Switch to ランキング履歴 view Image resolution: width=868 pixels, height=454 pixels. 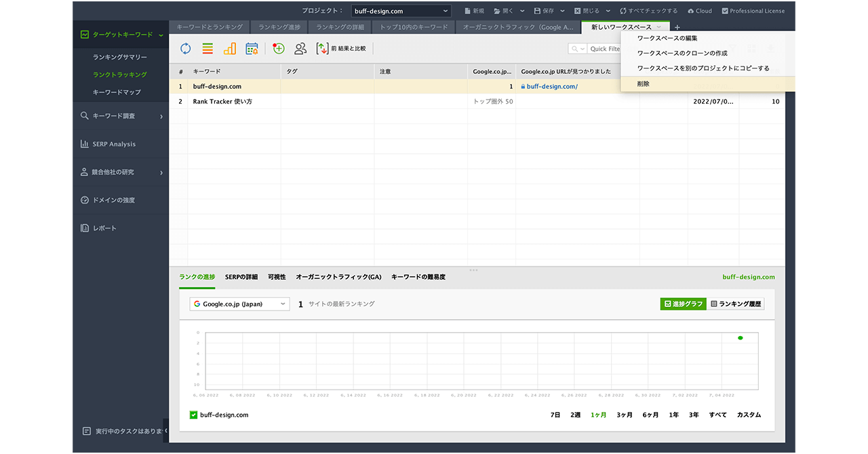[x=736, y=304]
